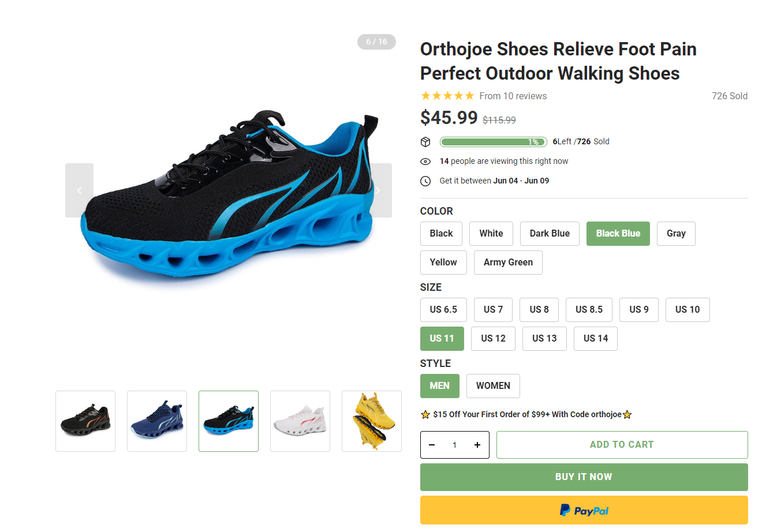Advance to the next product image
This screenshot has height=532, width=777.
point(378,190)
